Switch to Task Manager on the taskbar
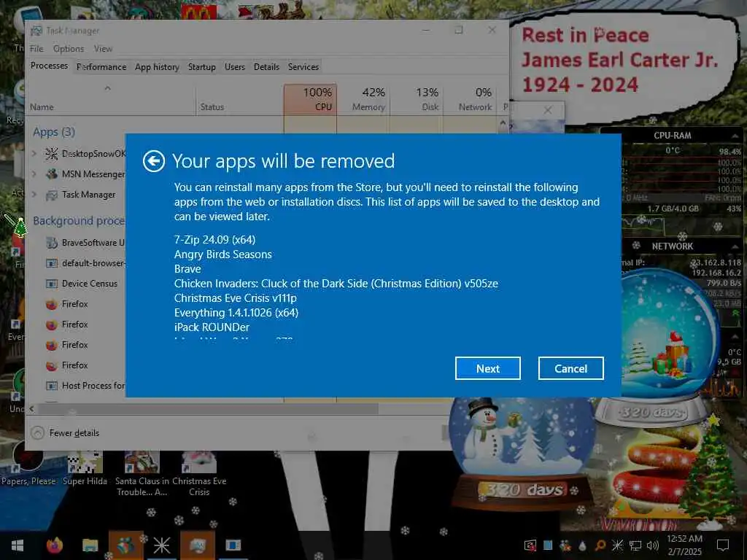 [x=197, y=545]
